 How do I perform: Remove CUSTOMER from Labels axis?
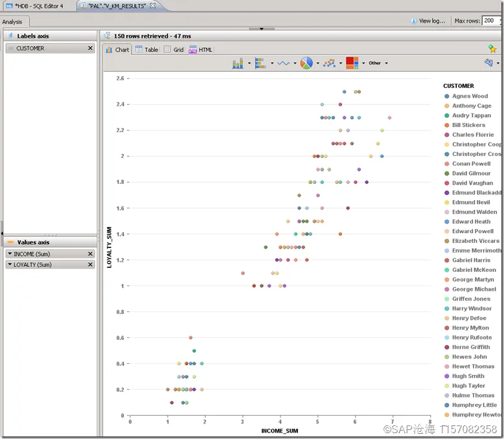click(x=90, y=48)
